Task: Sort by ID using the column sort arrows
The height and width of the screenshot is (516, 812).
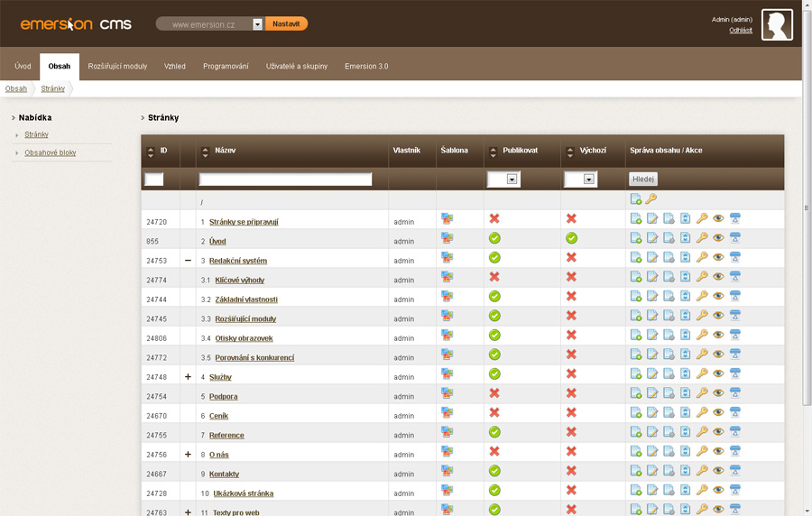Action: [151, 152]
